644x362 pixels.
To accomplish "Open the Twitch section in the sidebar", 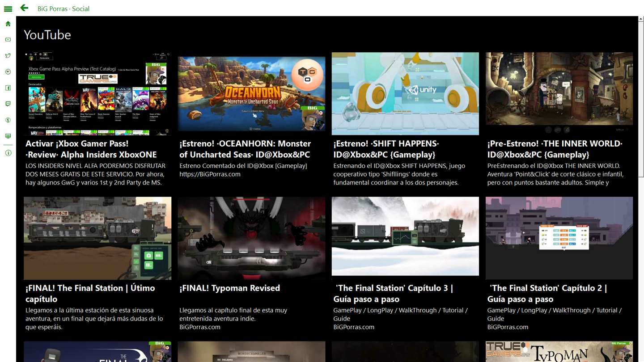I will [x=8, y=104].
